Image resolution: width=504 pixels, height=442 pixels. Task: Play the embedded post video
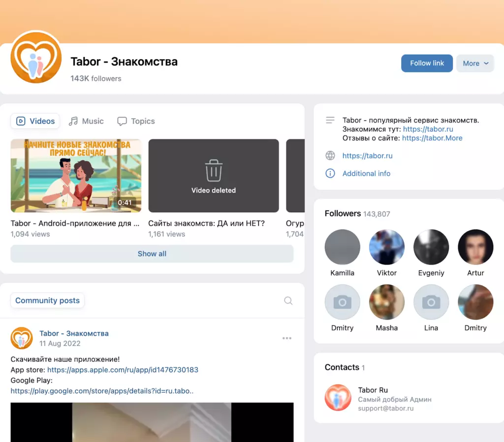pos(152,422)
